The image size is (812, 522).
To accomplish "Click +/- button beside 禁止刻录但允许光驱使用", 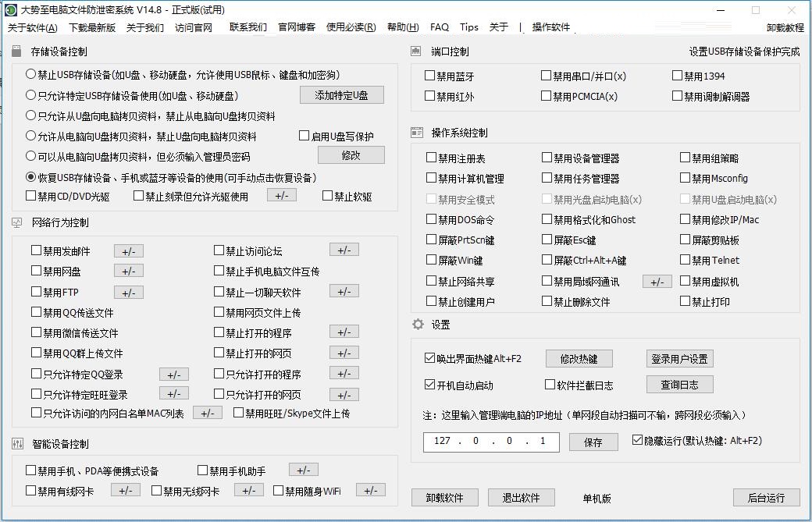I will coord(282,195).
